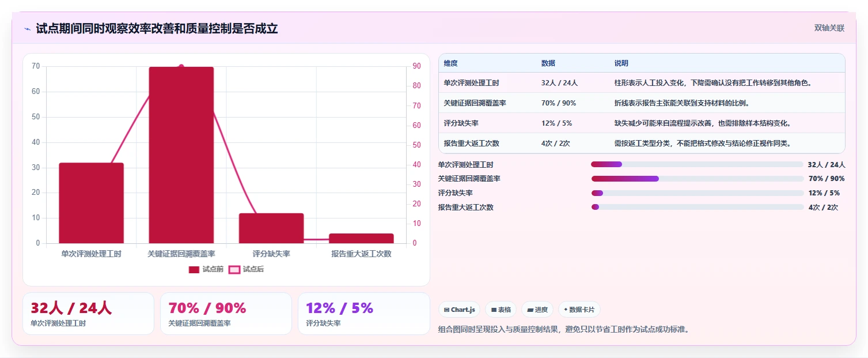Screen dimensions: 868x358
Task: Click the 维度 column header
Action: coord(450,63)
